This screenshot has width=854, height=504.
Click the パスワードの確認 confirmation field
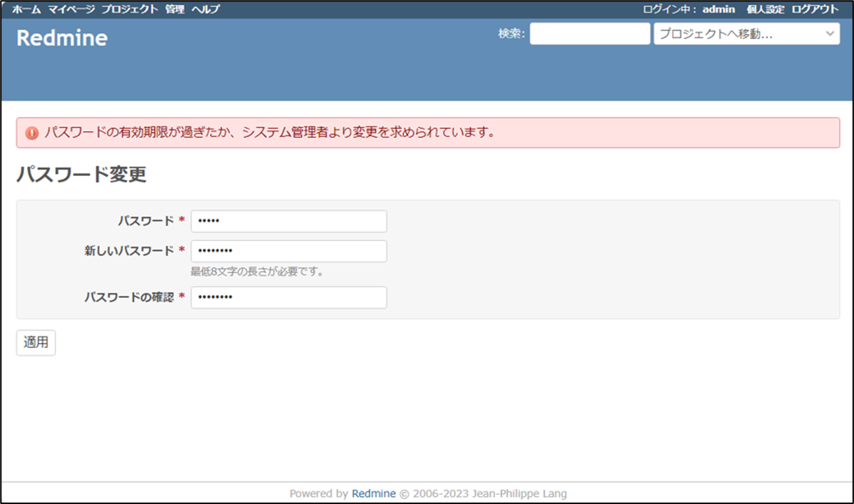(288, 297)
